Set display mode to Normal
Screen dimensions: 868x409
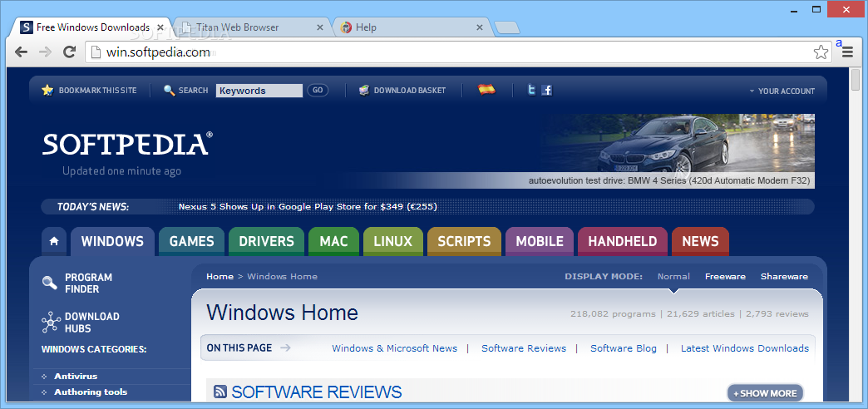[673, 276]
